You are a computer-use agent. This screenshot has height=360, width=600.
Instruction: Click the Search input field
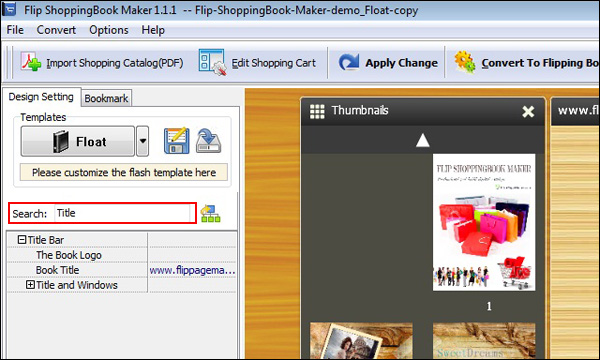pos(123,213)
